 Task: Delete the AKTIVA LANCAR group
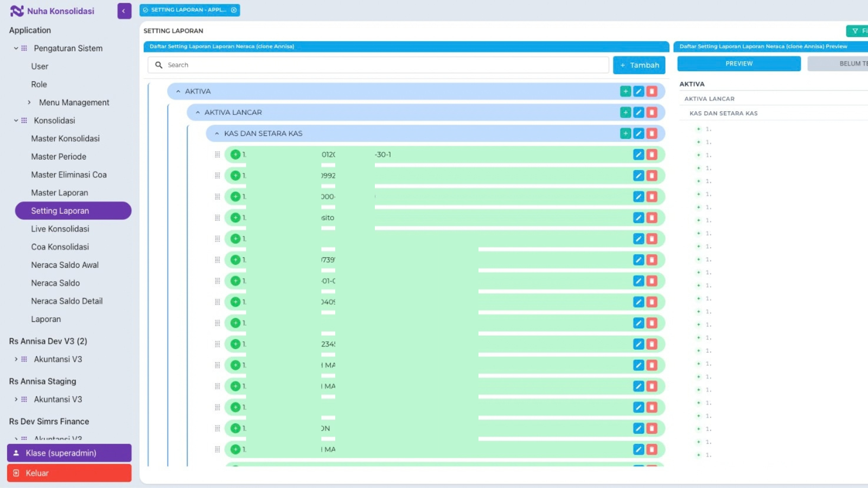point(652,112)
